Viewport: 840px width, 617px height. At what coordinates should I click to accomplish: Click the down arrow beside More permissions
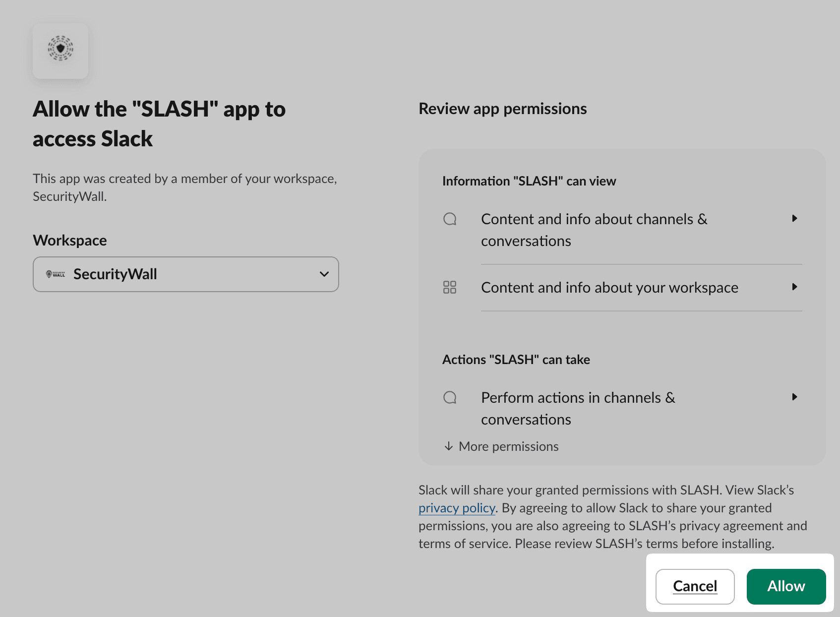pos(449,446)
